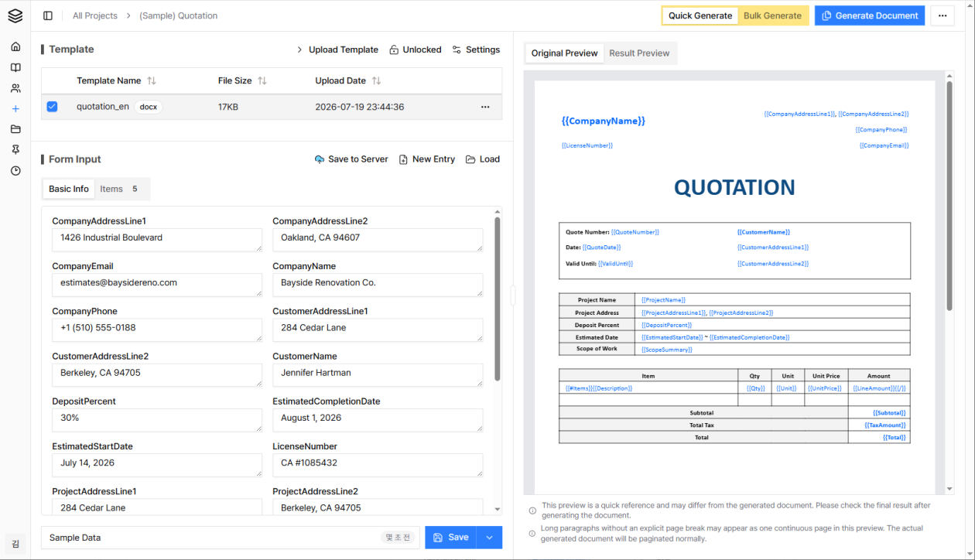The width and height of the screenshot is (975, 560).
Task: Uncheck the quotation_en template checkbox
Action: point(52,107)
